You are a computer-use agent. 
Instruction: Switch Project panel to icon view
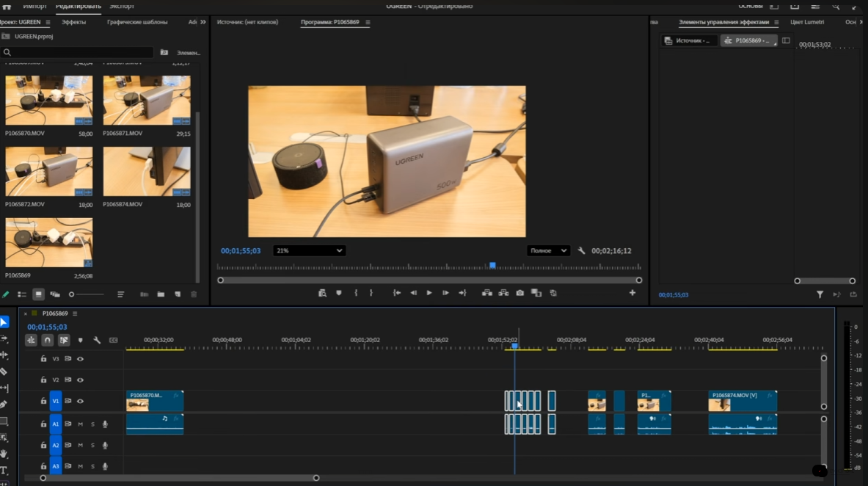(38, 294)
